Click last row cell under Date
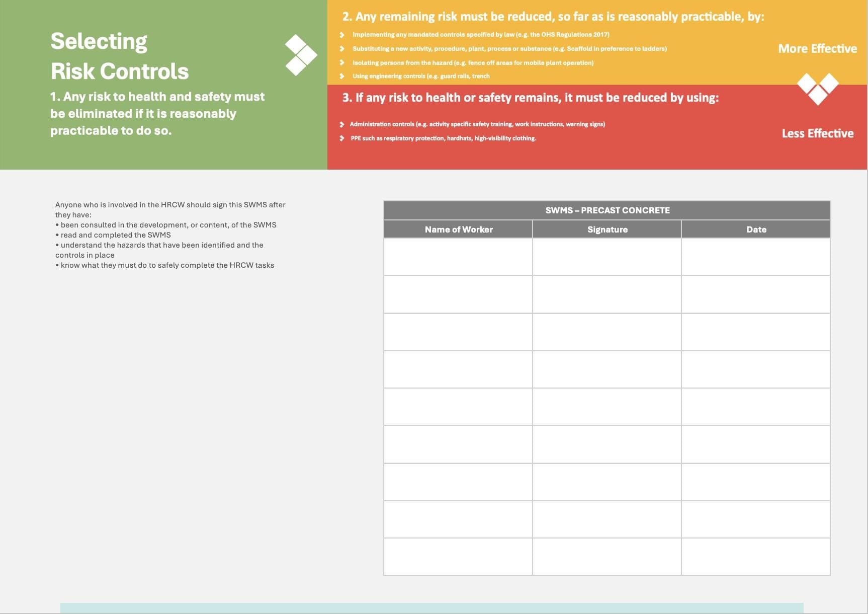The height and width of the screenshot is (614, 868). tap(756, 557)
